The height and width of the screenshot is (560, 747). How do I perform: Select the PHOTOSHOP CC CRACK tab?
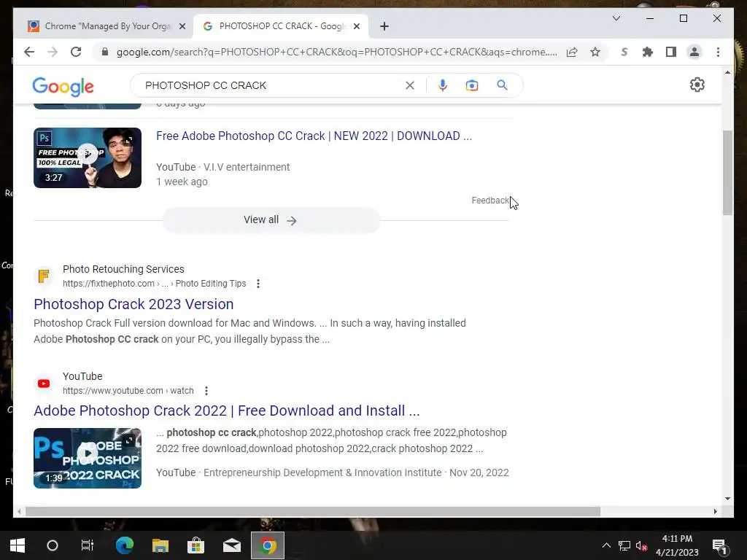[x=280, y=26]
